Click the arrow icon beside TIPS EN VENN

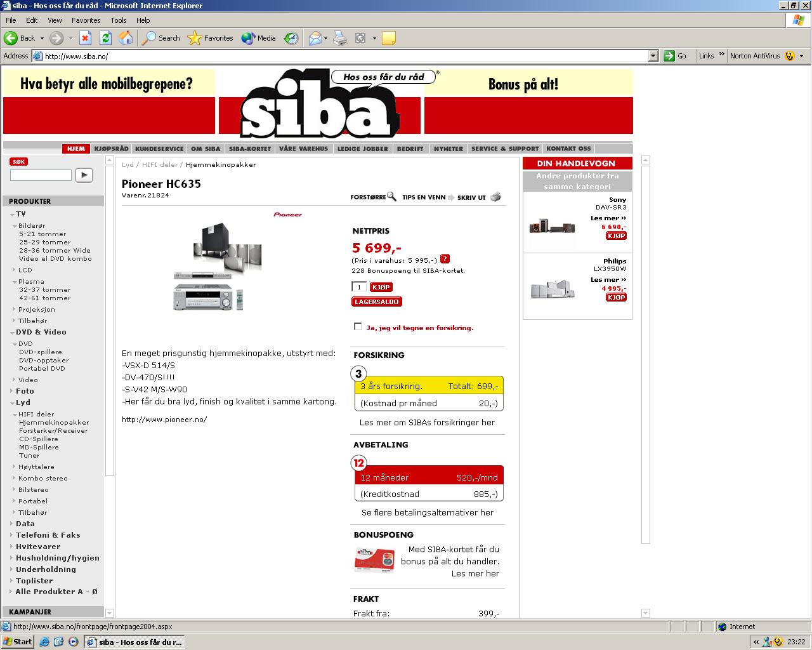tap(452, 197)
